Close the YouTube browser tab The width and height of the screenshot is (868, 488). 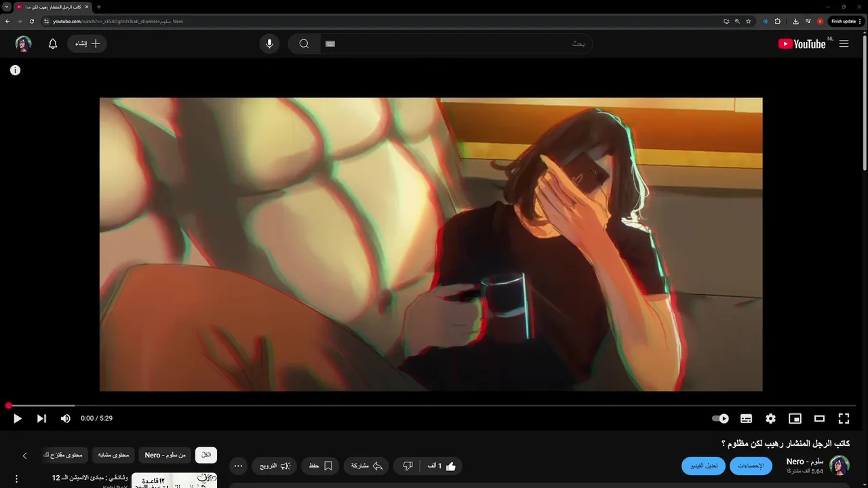(87, 7)
